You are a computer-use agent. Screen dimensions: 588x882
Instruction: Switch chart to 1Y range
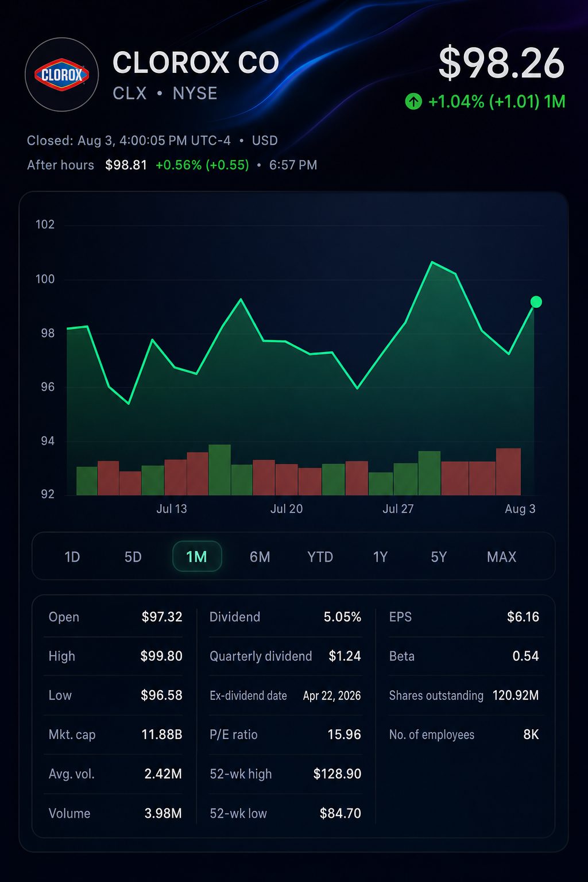click(x=380, y=556)
